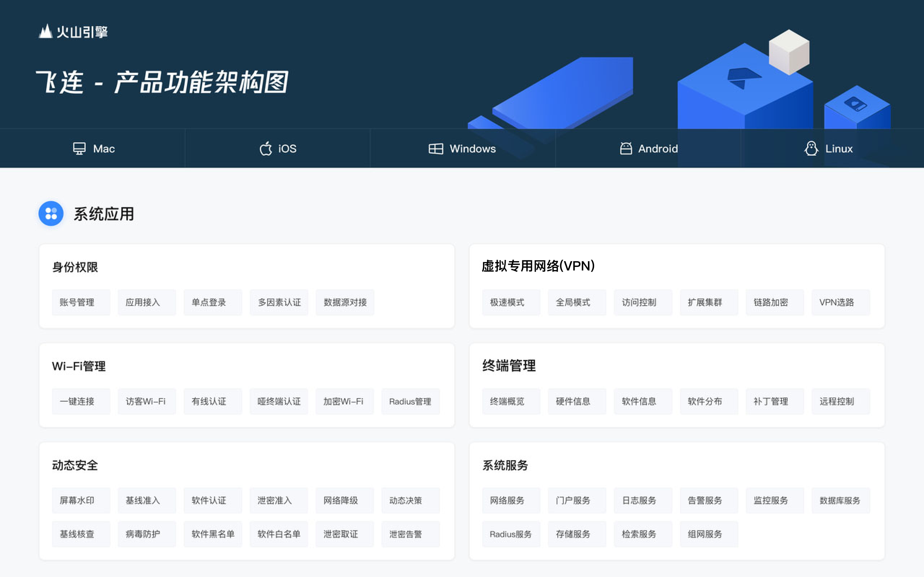
Task: Open the 屏幕水印 chip in 动态安全
Action: [81, 500]
